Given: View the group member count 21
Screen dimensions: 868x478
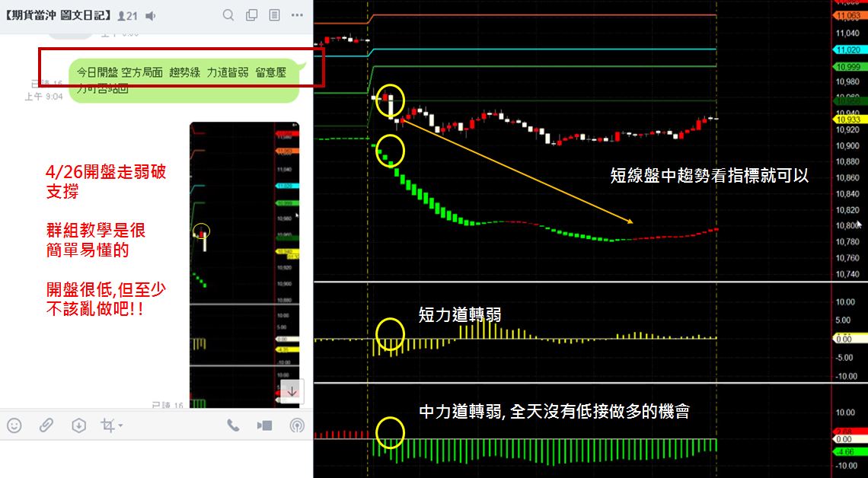Looking at the screenshot, I should (x=128, y=15).
